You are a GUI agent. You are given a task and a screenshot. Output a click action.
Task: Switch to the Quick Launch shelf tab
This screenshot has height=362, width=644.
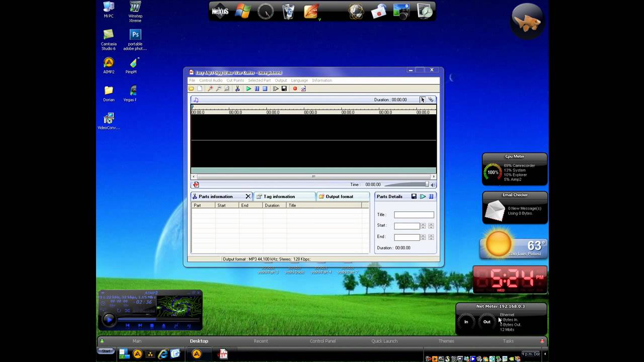(x=384, y=341)
